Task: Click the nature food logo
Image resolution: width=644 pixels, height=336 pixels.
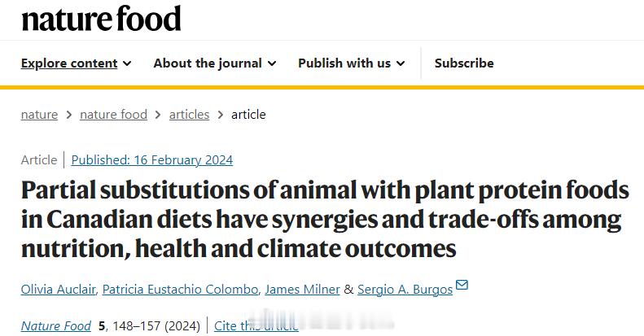Action: point(101,19)
